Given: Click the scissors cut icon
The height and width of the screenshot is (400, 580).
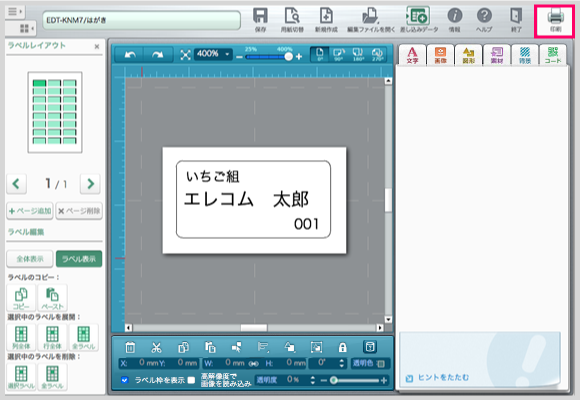Looking at the screenshot, I should (156, 347).
